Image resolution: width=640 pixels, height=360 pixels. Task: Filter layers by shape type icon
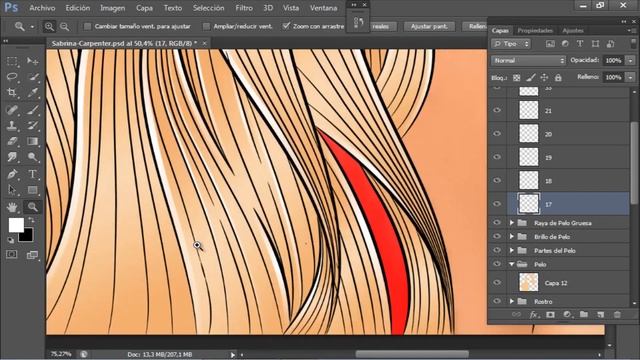595,44
